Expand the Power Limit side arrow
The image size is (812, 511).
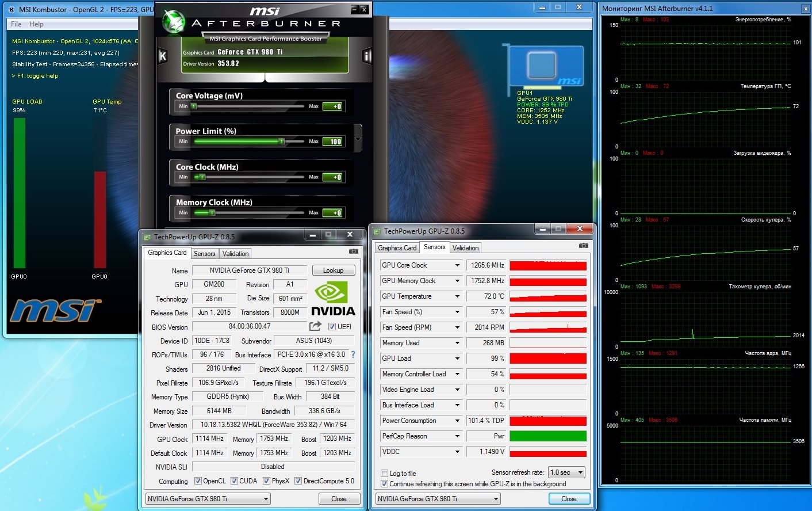(x=358, y=139)
